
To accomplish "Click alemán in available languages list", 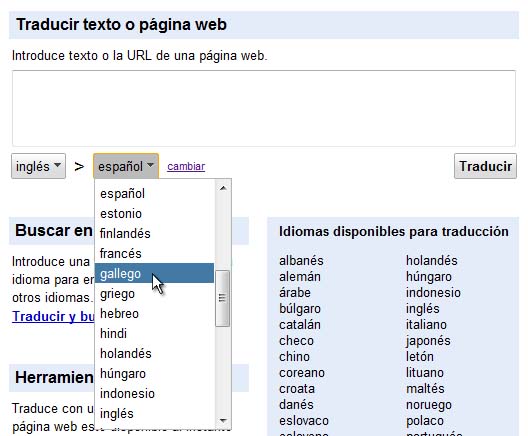I will [300, 277].
